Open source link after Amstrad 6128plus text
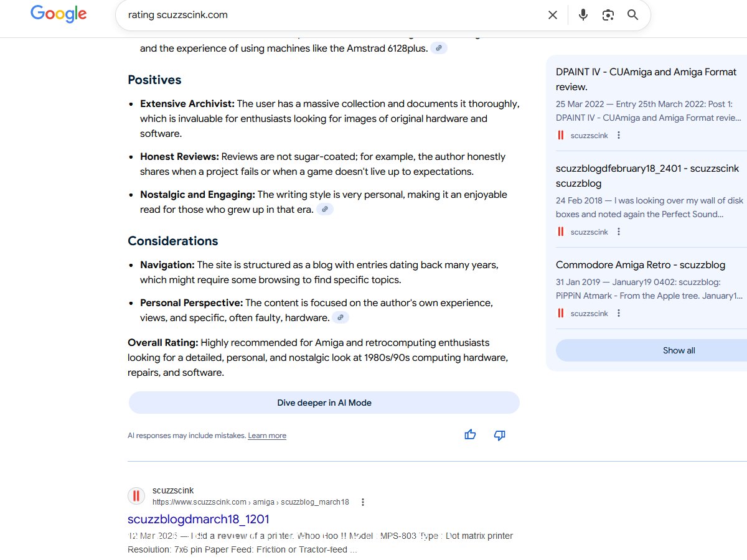This screenshot has width=747, height=560. [439, 48]
